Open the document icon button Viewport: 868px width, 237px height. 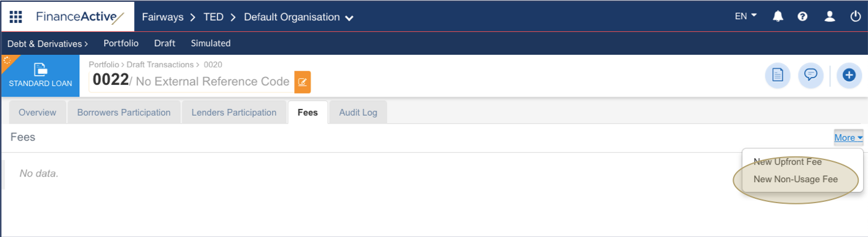click(778, 75)
